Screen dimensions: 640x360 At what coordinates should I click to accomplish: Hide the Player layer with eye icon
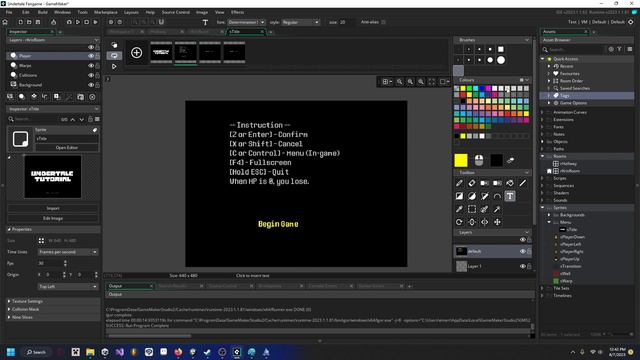coord(91,56)
